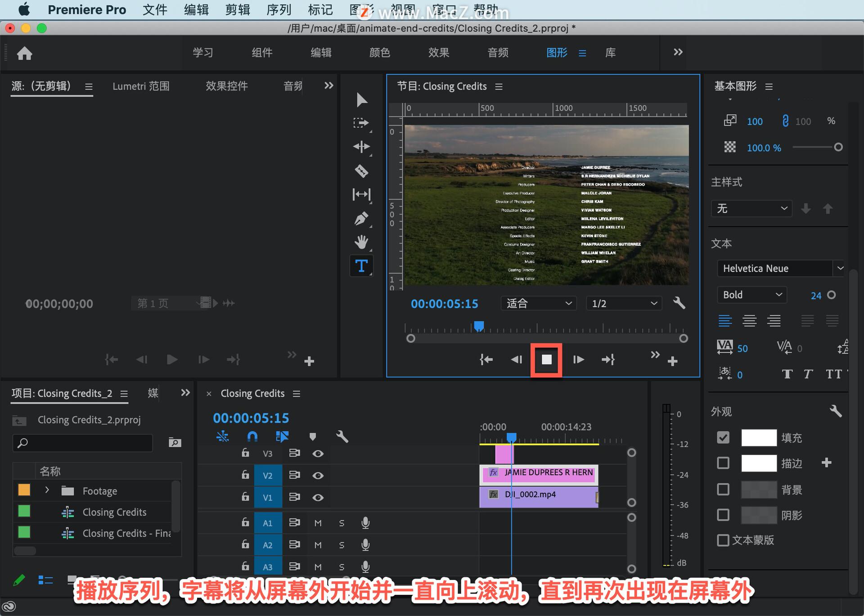The width and height of the screenshot is (864, 616).
Task: Switch to the 颜色 workspace
Action: pyautogui.click(x=380, y=53)
